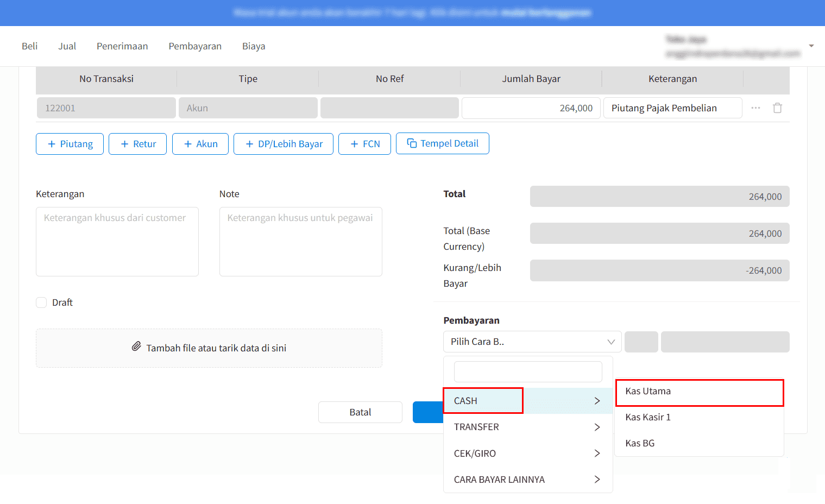Focus the customer Keterangan textarea
Viewport: 825px width, 504px height.
point(117,242)
